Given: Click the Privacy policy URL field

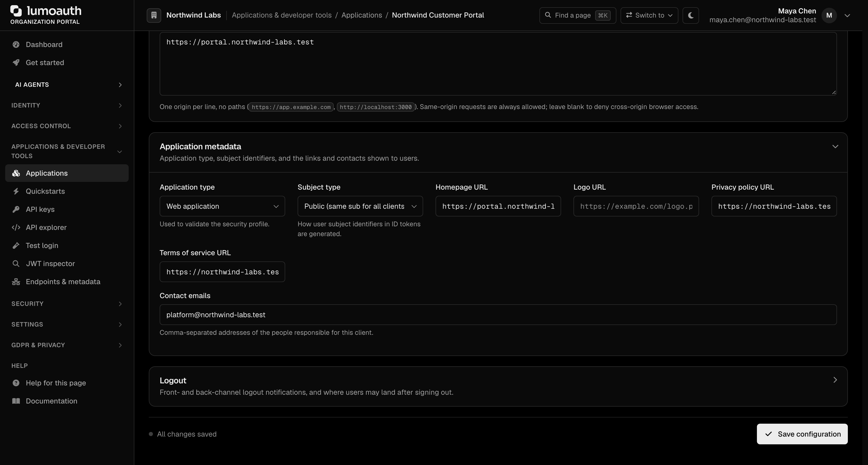Looking at the screenshot, I should pos(774,206).
